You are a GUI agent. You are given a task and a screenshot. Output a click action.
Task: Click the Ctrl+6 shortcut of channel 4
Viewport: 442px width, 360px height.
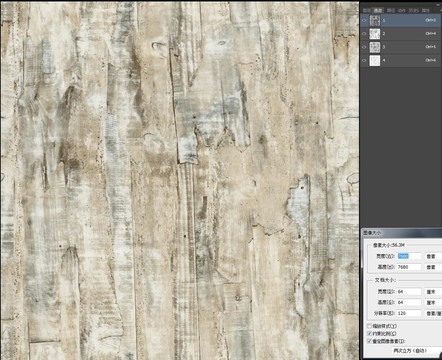pyautogui.click(x=430, y=60)
